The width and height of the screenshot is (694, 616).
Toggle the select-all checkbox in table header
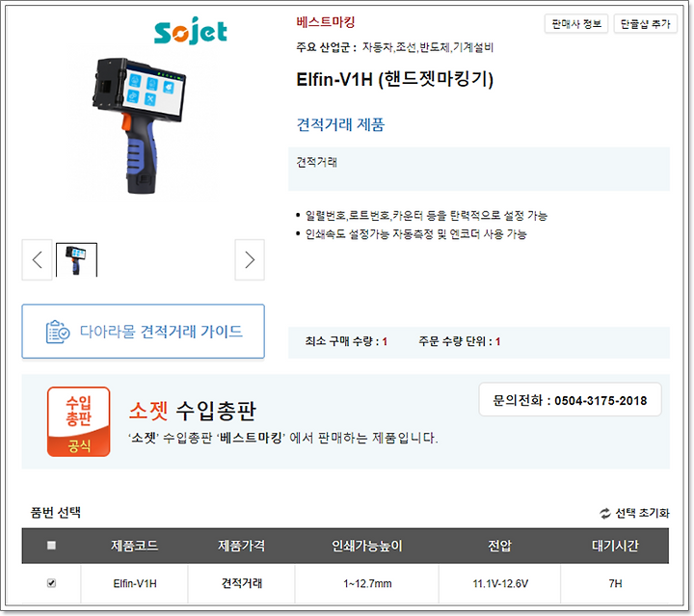[x=51, y=546]
